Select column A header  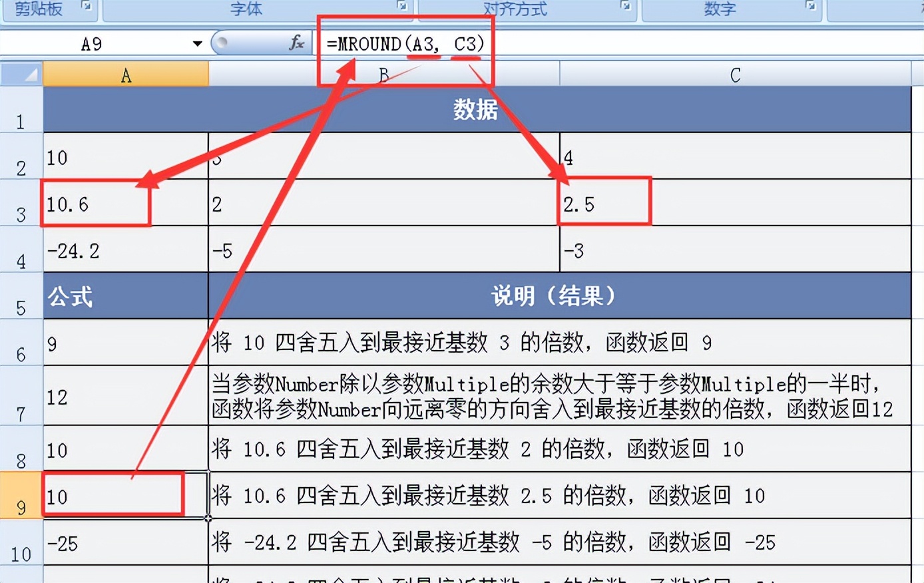coord(126,75)
